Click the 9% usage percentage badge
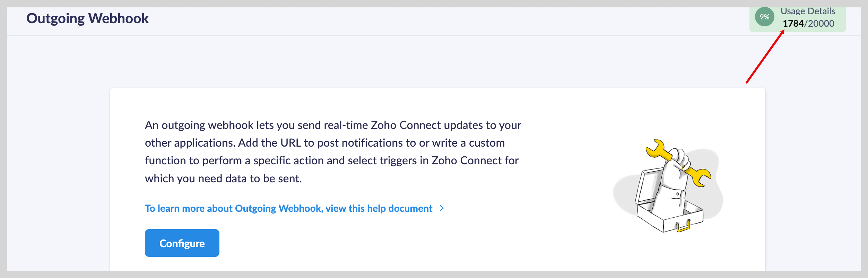The image size is (868, 278). pos(764,17)
